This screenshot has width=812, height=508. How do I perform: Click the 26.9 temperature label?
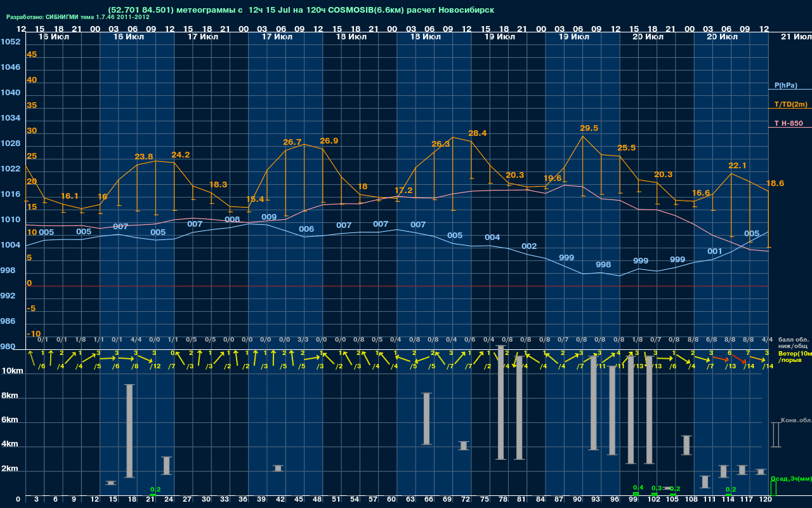(329, 141)
